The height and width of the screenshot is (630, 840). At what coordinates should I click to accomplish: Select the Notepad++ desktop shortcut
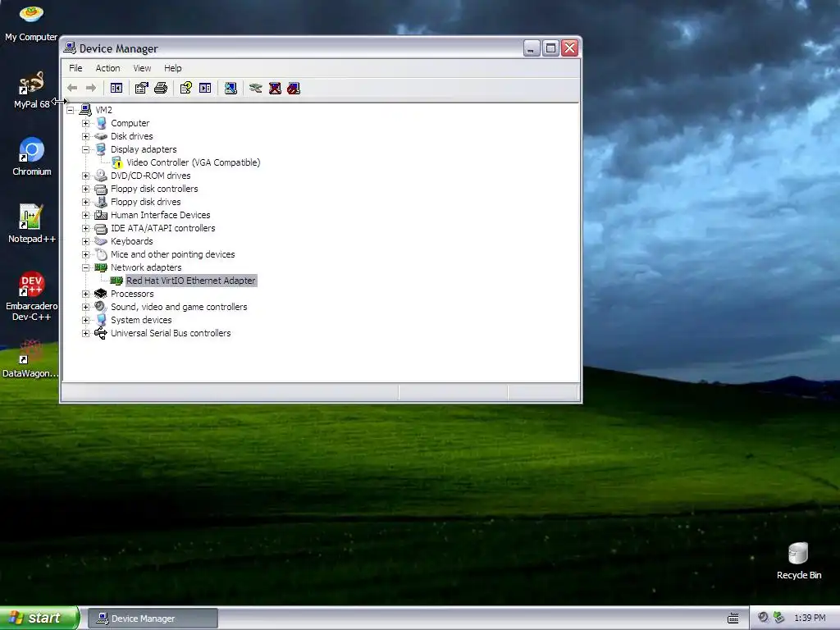(32, 224)
